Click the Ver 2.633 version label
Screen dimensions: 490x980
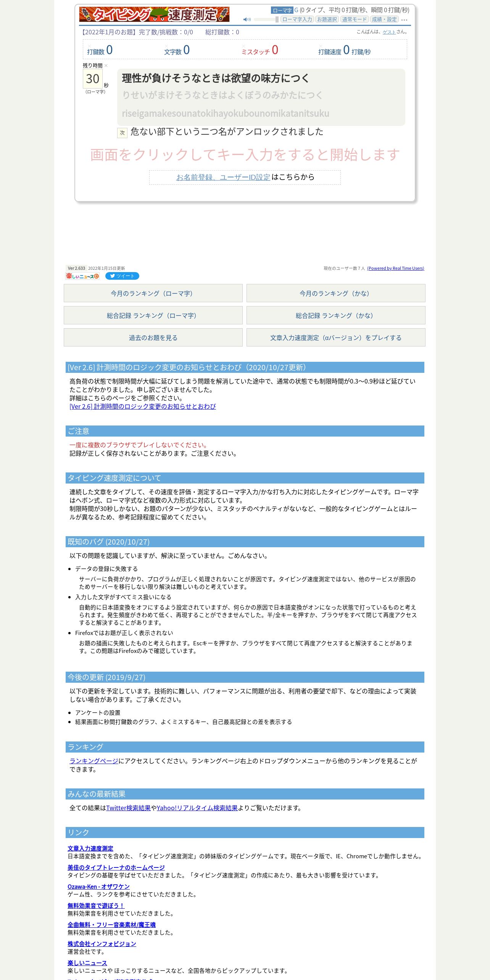(x=76, y=268)
